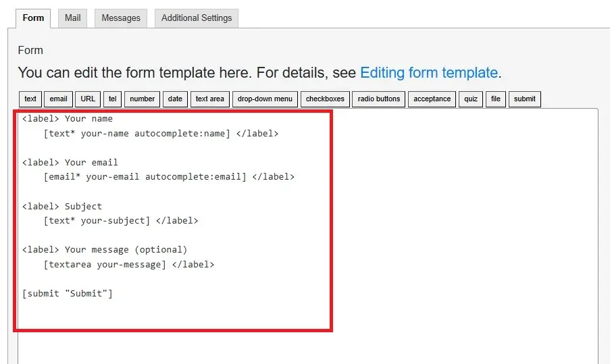Insert a number field tag
Screen dimensions: 610x364
tap(142, 99)
